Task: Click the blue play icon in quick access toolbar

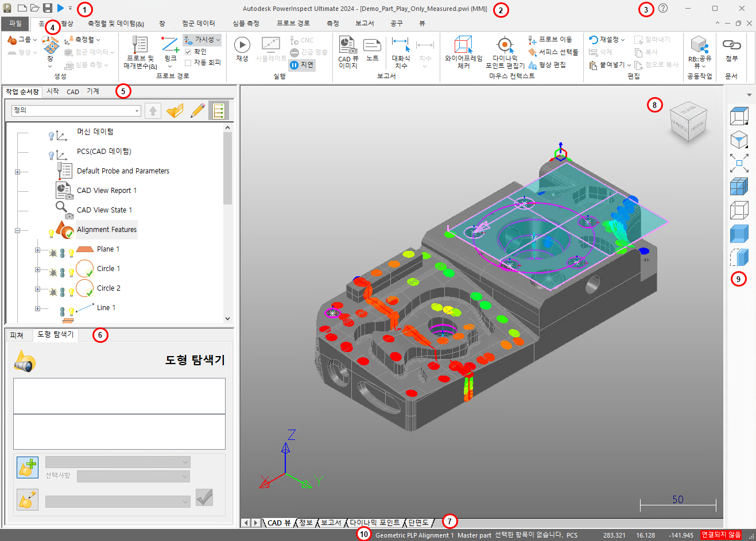Action: tap(60, 8)
